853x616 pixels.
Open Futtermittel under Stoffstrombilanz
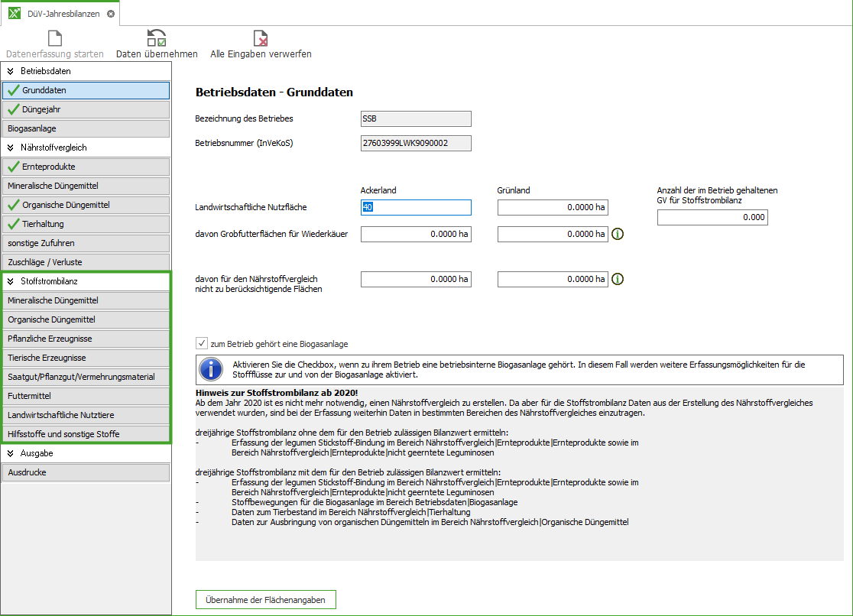86,396
